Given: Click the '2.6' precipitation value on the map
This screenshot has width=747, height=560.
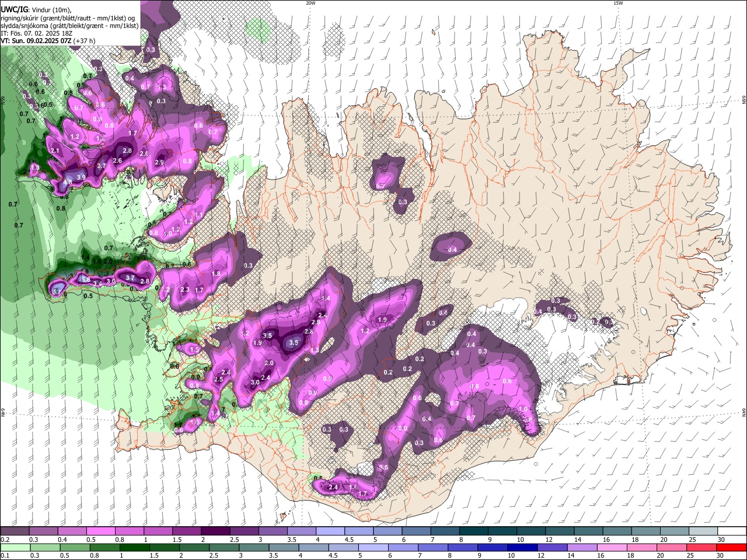Looking at the screenshot, I should 117,160.
